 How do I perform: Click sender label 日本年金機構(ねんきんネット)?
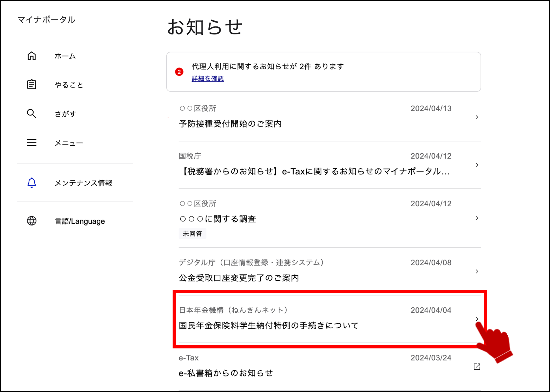233,310
